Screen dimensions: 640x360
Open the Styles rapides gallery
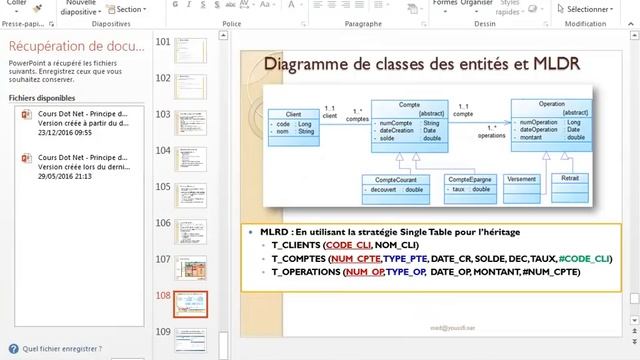click(x=509, y=8)
